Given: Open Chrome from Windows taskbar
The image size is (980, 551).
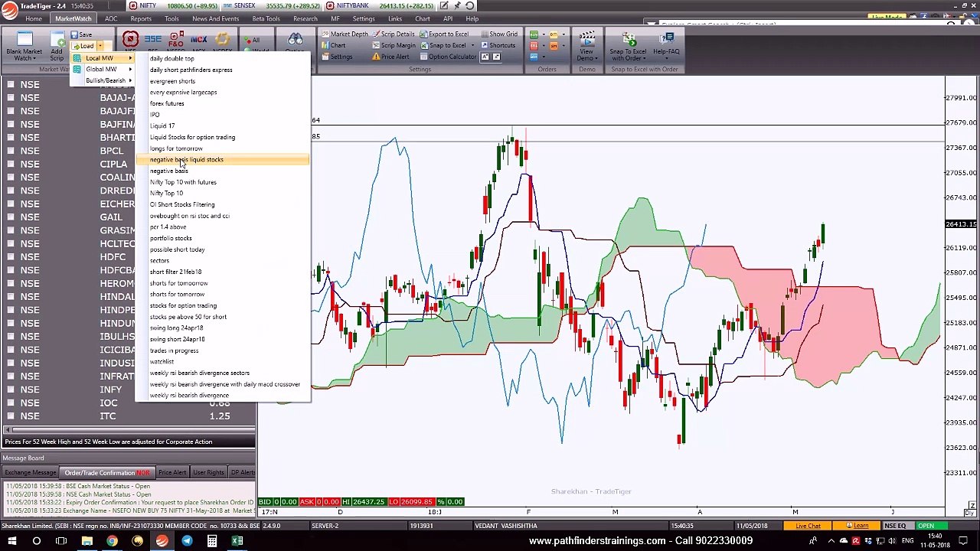Looking at the screenshot, I should [x=112, y=541].
